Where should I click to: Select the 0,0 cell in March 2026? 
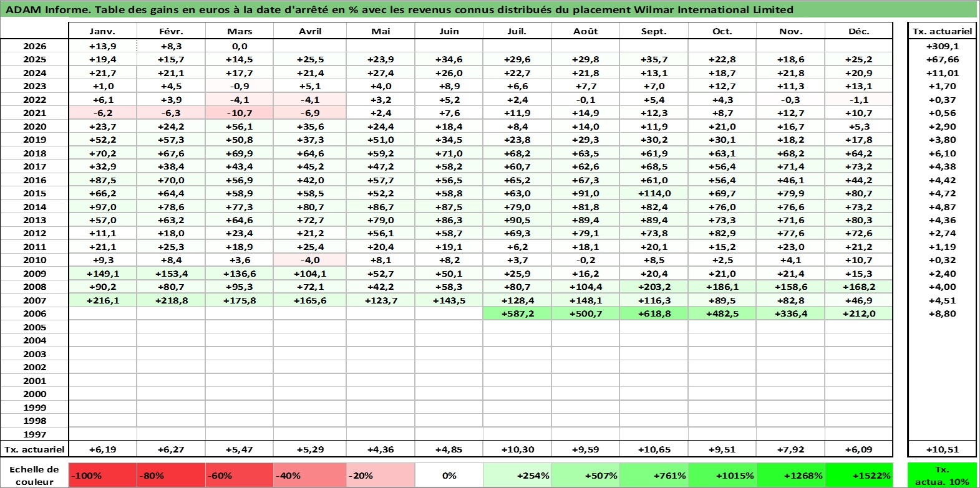pyautogui.click(x=240, y=46)
